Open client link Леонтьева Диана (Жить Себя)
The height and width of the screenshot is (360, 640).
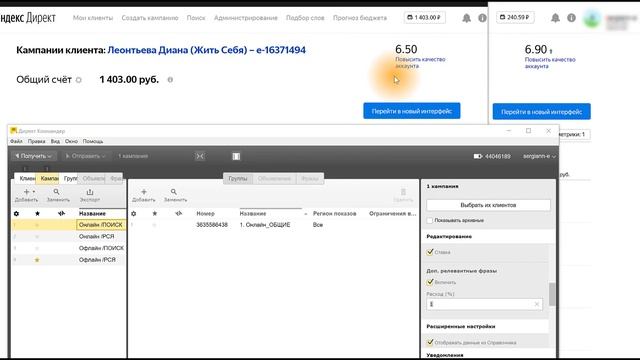[207, 50]
